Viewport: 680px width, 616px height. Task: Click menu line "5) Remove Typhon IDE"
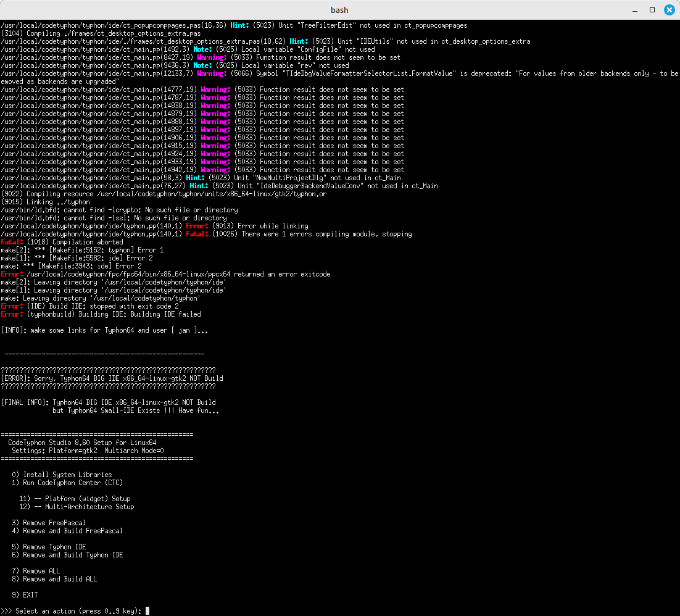pos(49,547)
